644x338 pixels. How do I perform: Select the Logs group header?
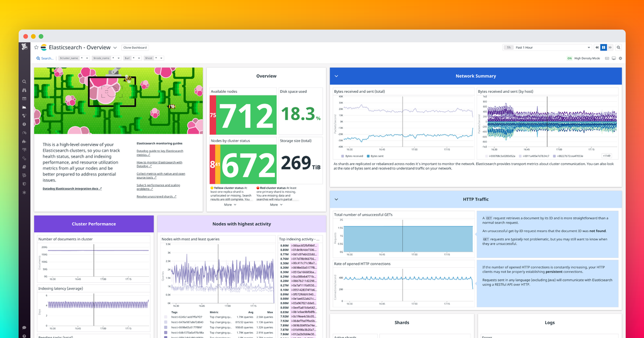click(x=550, y=322)
